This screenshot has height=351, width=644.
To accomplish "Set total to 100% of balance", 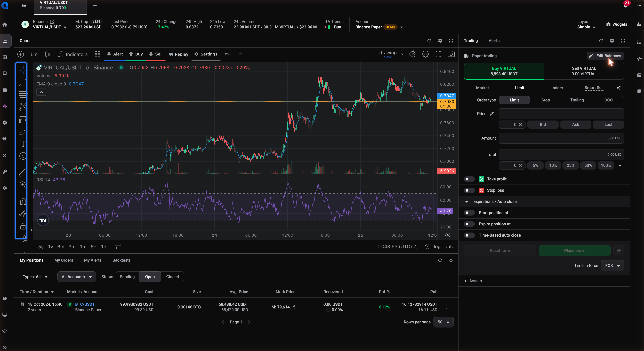I will [x=606, y=165].
